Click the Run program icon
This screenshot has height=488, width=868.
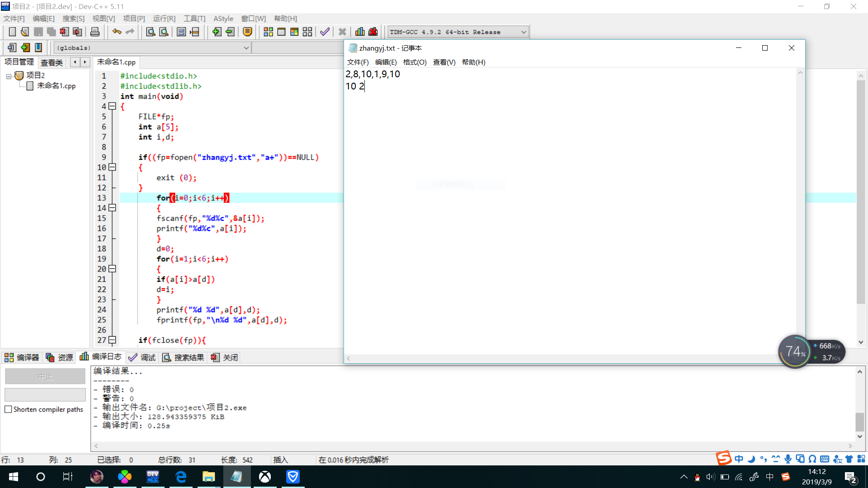tap(281, 32)
